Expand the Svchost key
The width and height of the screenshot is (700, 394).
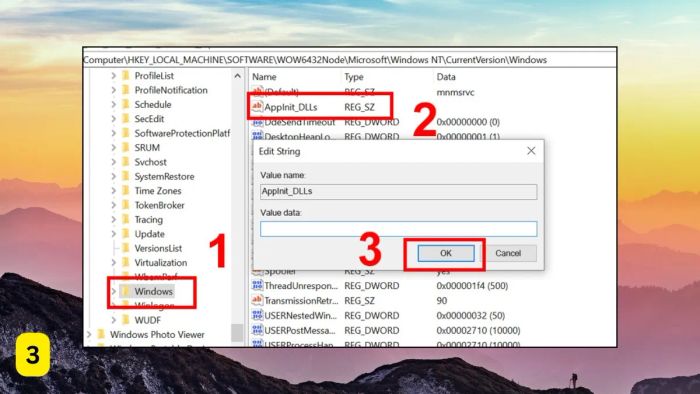click(x=113, y=162)
